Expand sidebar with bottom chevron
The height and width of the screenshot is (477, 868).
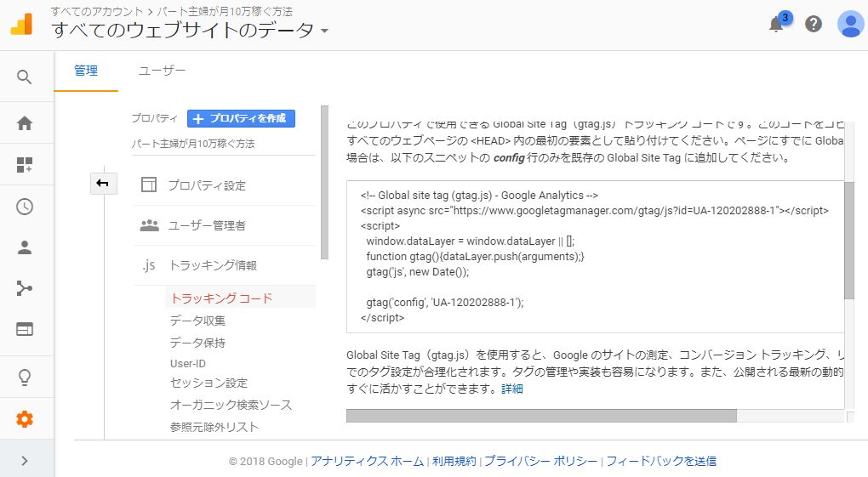click(25, 460)
